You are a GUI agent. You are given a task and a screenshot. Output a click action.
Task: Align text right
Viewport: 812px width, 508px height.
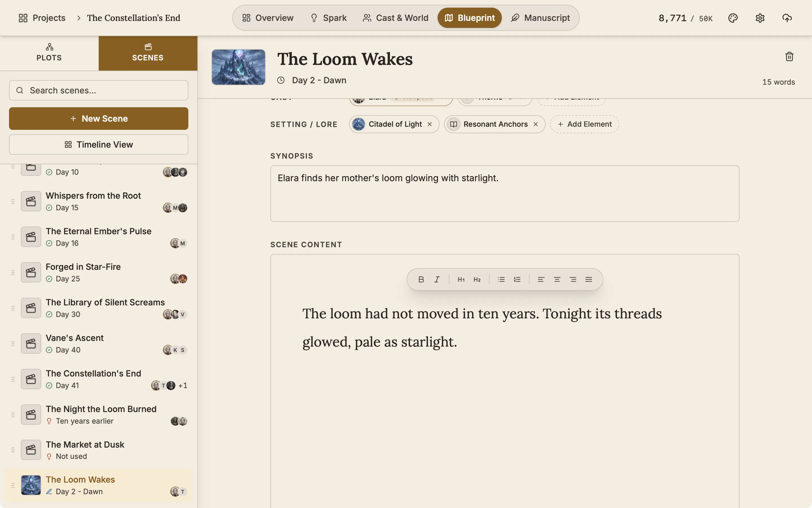coord(573,279)
